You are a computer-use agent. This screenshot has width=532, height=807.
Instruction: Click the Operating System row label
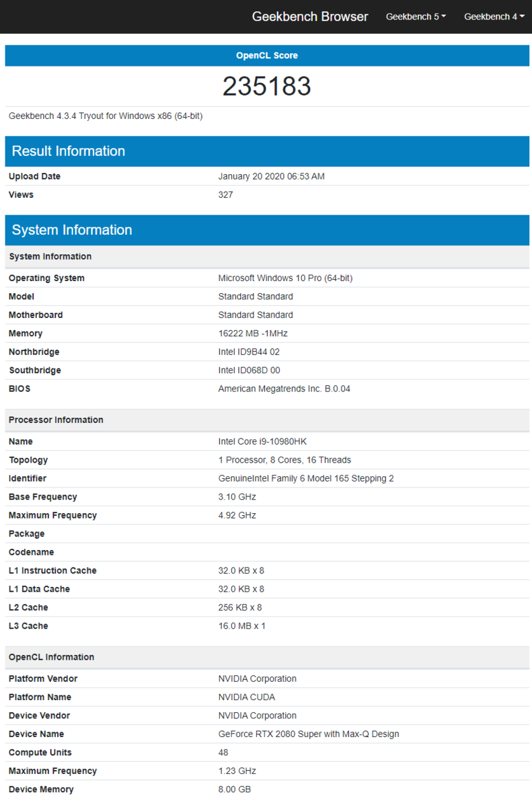pyautogui.click(x=47, y=278)
